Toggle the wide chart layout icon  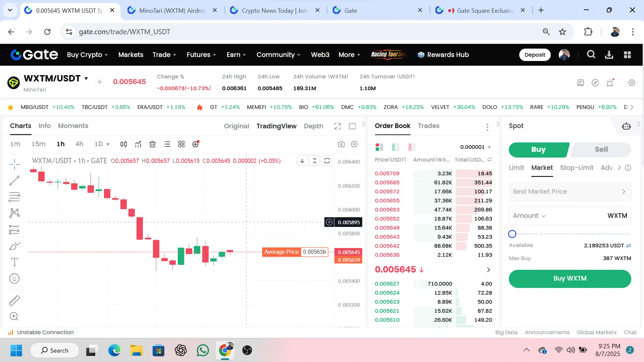coord(353,126)
